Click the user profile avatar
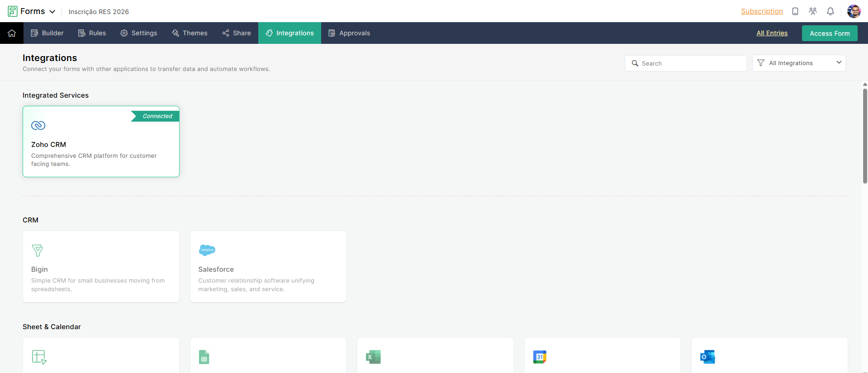 pos(854,11)
